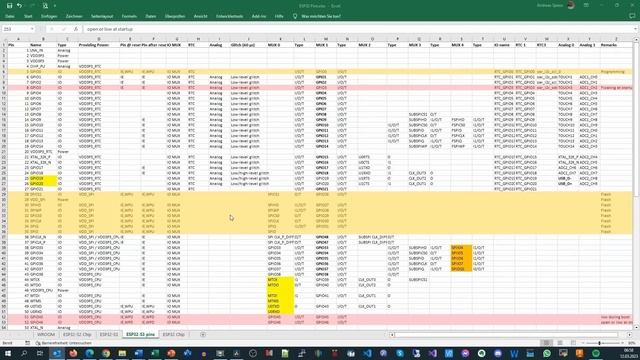This screenshot has height=360, width=640.
Task: Open the Überprüfen ribbon tab
Action: [175, 16]
